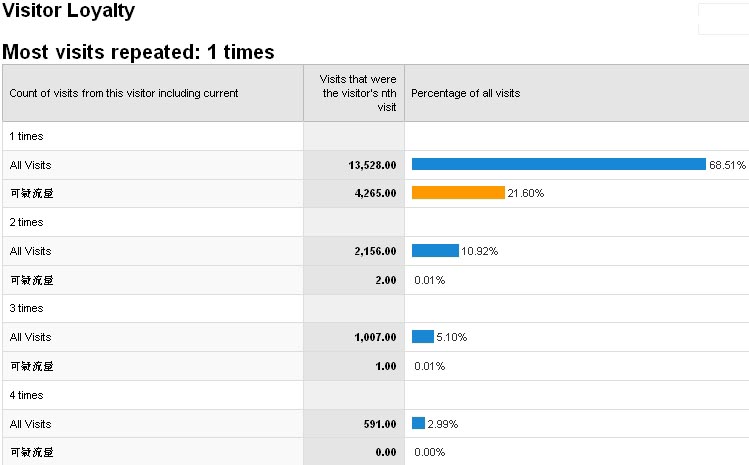Click the 2,156.00 visits value
The width and height of the screenshot is (749, 465).
coord(373,251)
